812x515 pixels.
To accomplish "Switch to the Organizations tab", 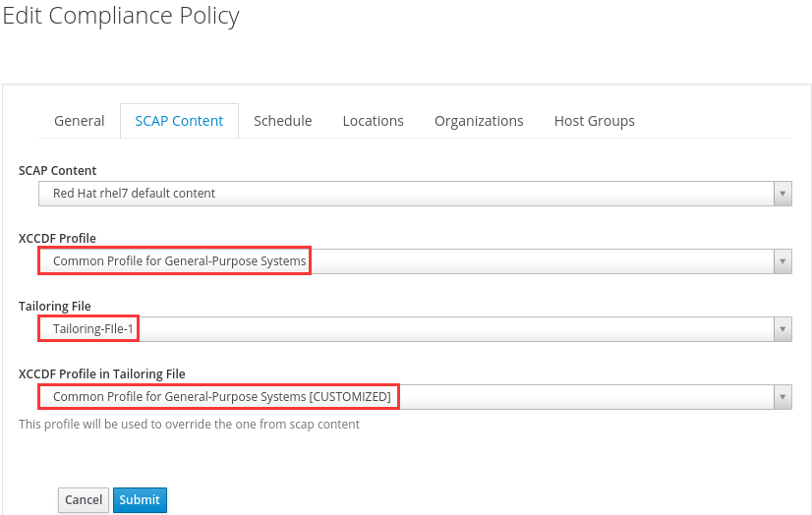I will (479, 121).
